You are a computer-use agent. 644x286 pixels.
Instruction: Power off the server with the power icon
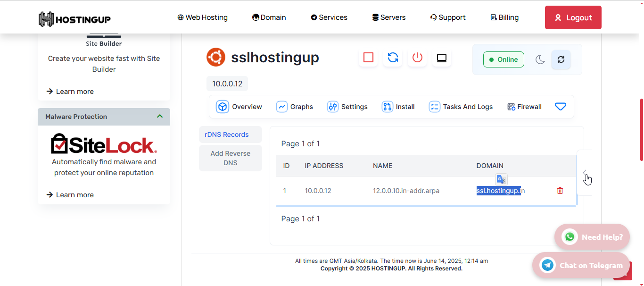417,58
